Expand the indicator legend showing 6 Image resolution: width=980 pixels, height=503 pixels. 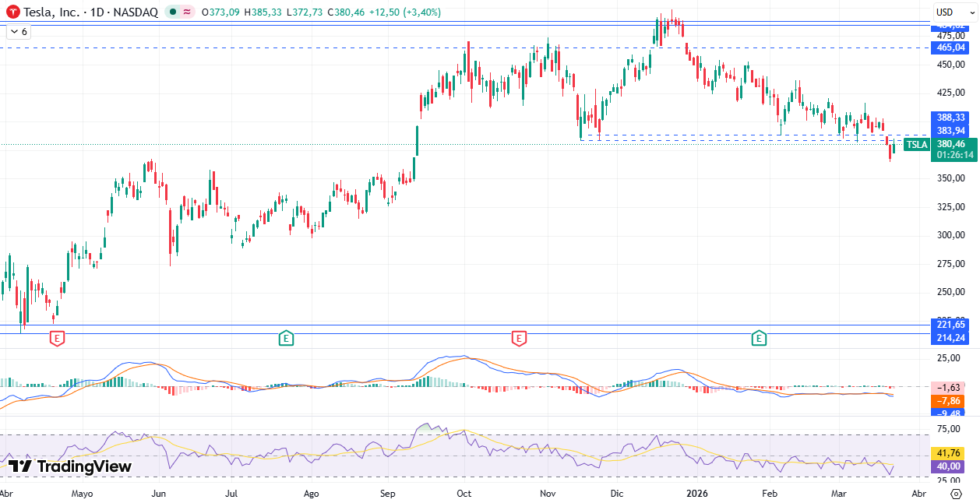pyautogui.click(x=18, y=32)
